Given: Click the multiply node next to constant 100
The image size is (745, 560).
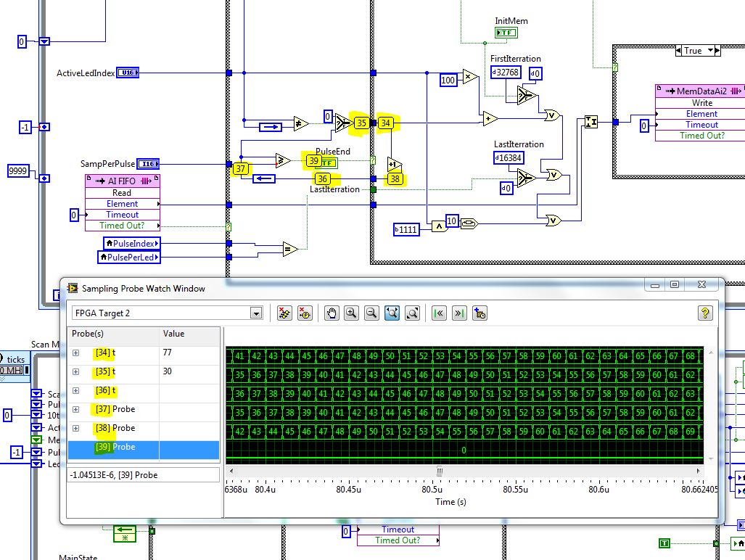Looking at the screenshot, I should (470, 76).
